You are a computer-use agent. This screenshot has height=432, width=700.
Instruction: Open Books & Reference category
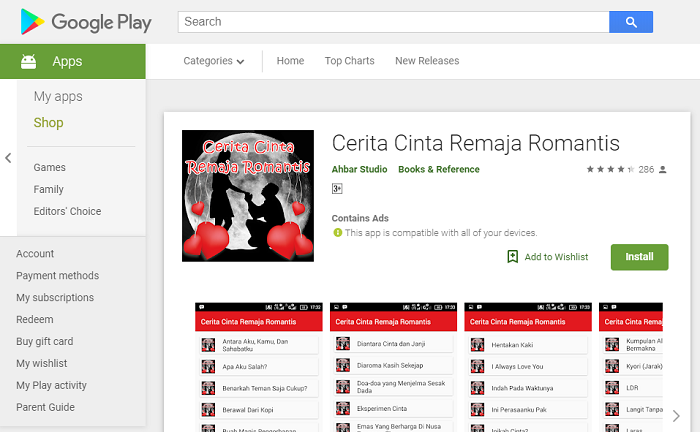tap(439, 169)
